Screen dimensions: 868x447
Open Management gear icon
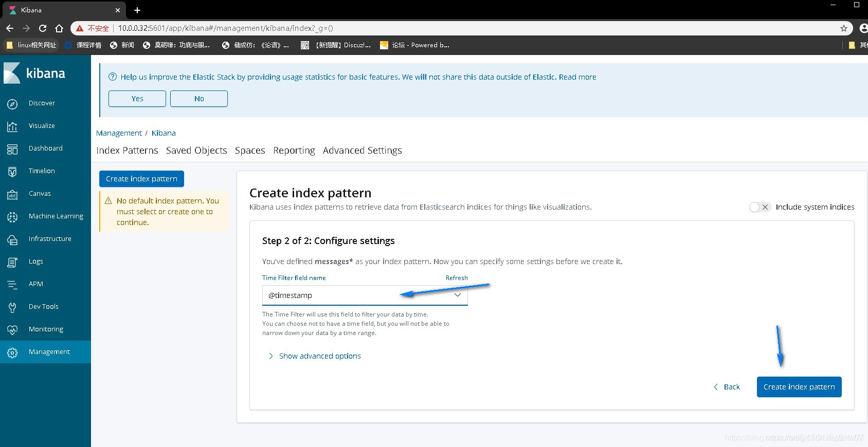(12, 352)
